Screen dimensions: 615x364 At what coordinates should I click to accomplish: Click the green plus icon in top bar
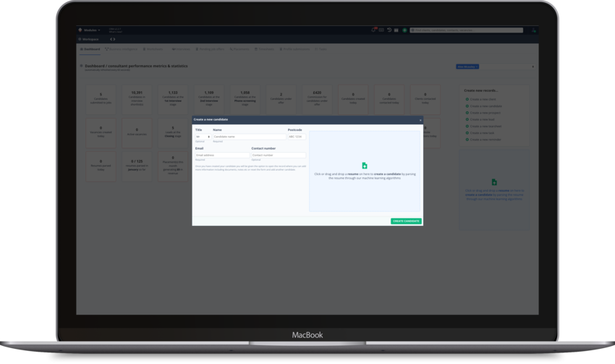coord(404,30)
